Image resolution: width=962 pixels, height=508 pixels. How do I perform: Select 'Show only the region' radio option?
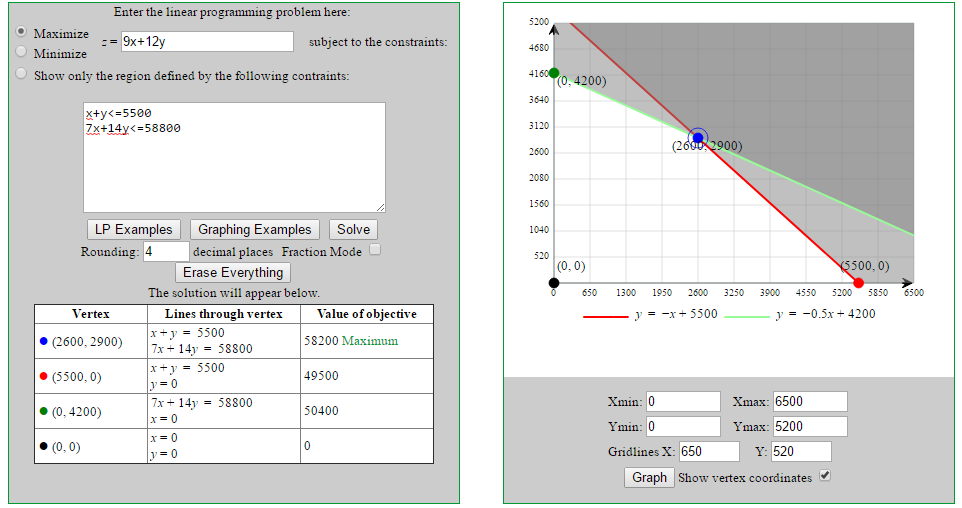point(22,75)
